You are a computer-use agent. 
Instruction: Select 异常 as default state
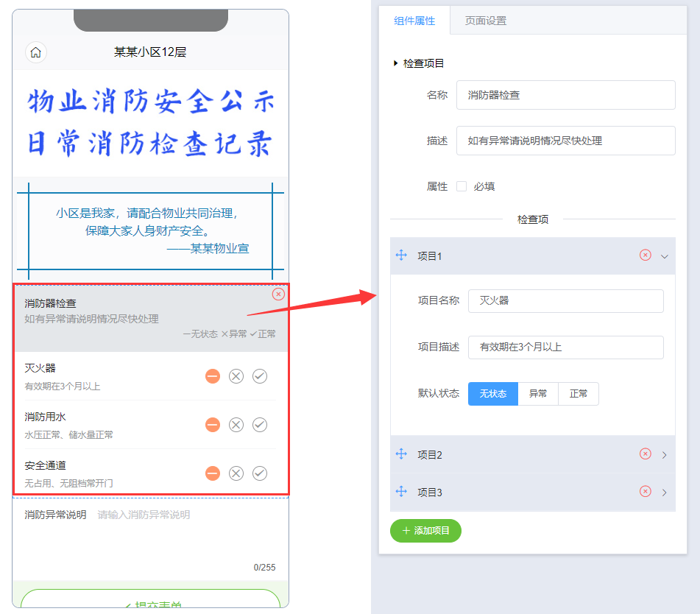pos(538,394)
